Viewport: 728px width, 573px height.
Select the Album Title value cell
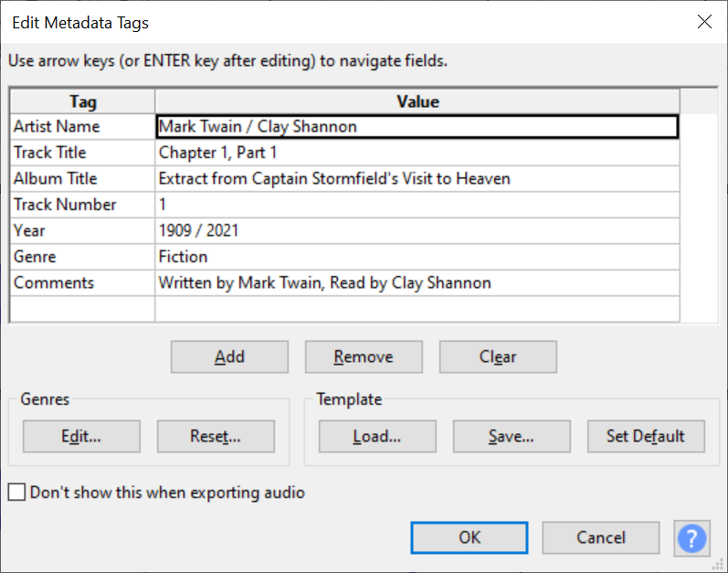(417, 179)
